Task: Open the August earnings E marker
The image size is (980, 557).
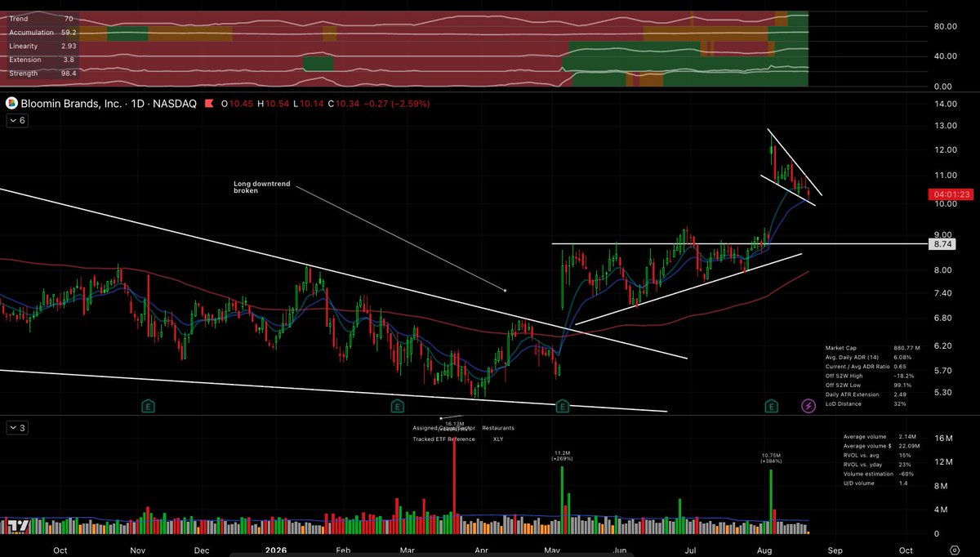Action: [x=771, y=406]
